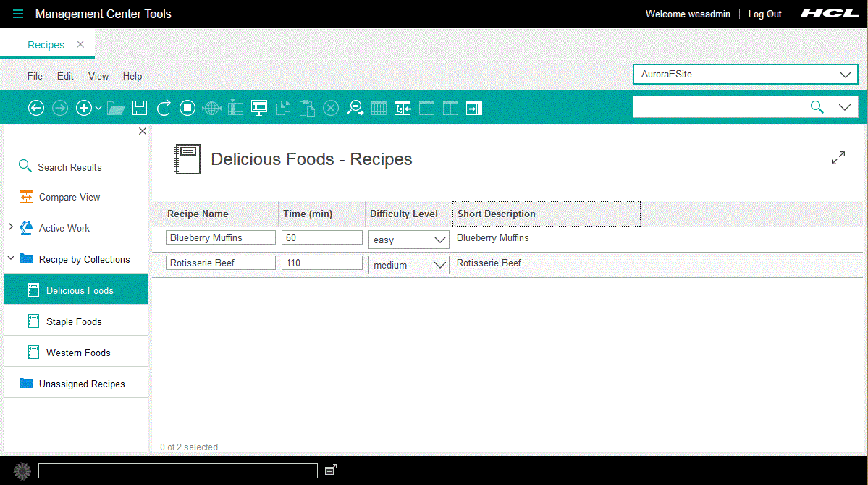Viewport: 868px width, 485px height.
Task: Click the store preview toolbar icon
Action: click(258, 107)
